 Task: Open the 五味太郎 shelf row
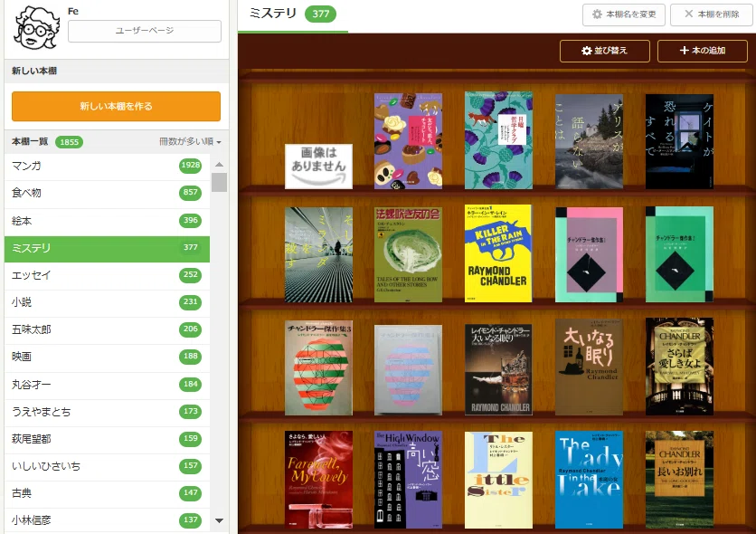coord(107,330)
